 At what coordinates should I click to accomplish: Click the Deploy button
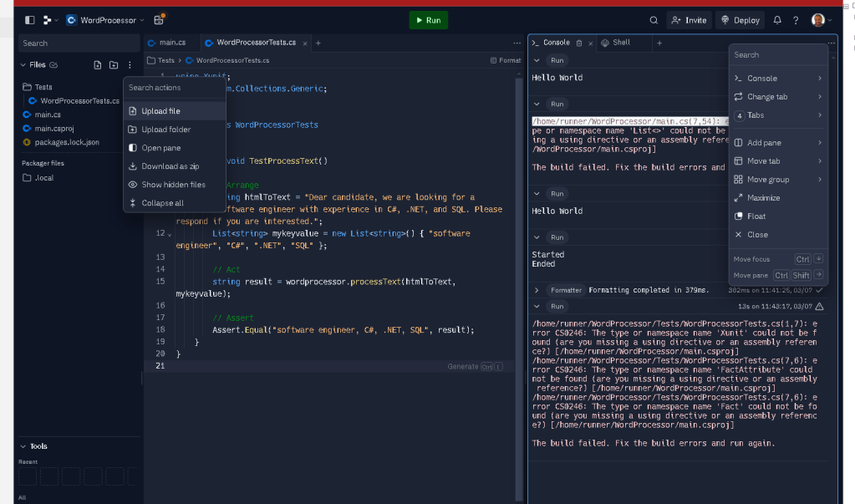[x=740, y=20]
